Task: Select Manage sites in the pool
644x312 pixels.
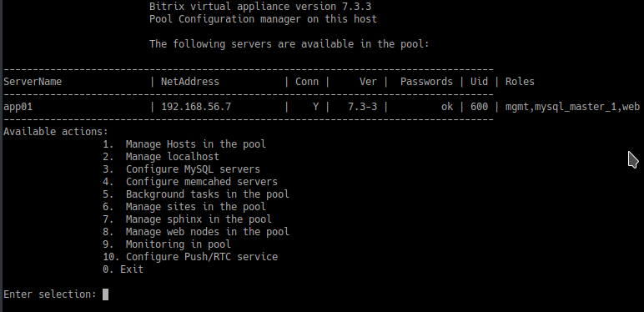Action: 195,207
